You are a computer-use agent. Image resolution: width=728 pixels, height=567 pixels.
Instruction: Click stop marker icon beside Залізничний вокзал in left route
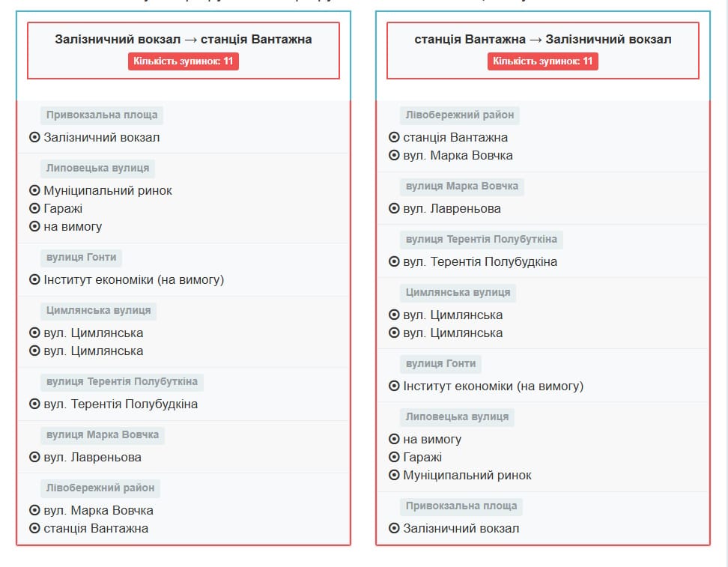pyautogui.click(x=34, y=137)
